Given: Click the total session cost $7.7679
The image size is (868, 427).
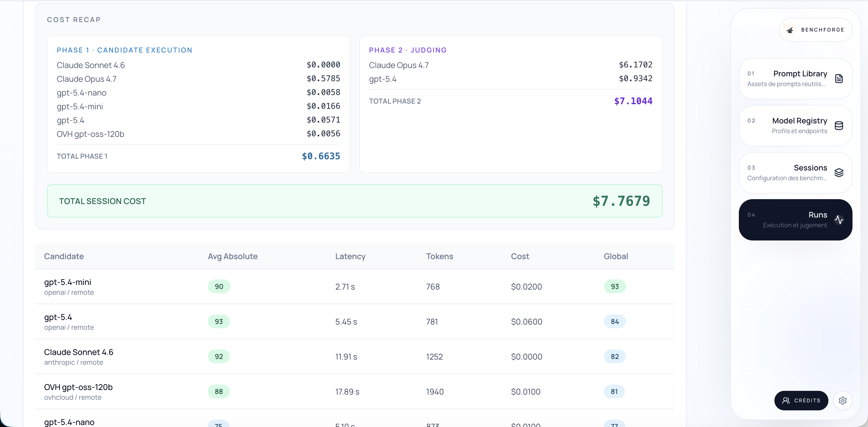Looking at the screenshot, I should tap(621, 201).
